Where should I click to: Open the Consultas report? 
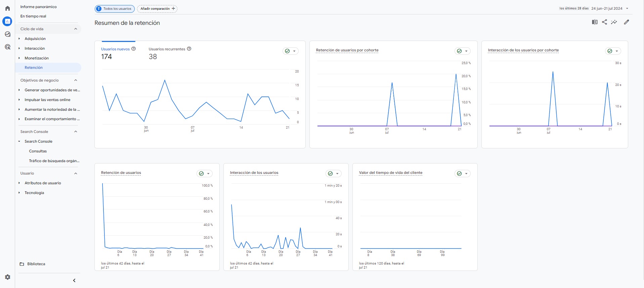(38, 151)
